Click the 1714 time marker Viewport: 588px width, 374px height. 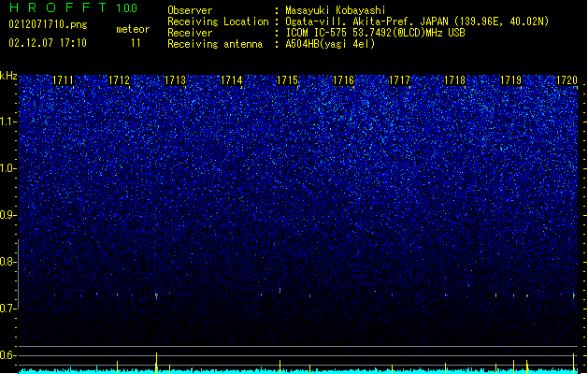click(232, 80)
